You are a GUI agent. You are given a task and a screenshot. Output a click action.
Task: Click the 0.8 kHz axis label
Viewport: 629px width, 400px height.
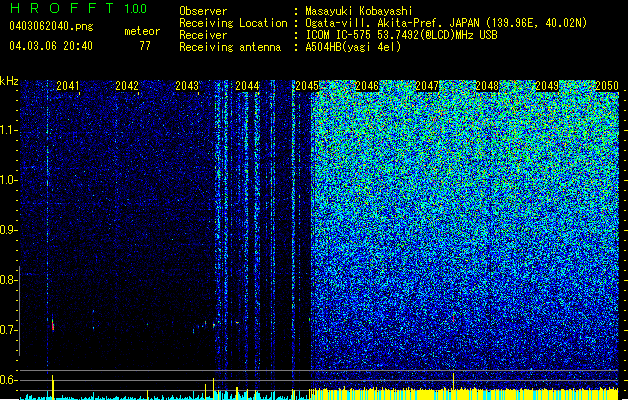tap(8, 280)
